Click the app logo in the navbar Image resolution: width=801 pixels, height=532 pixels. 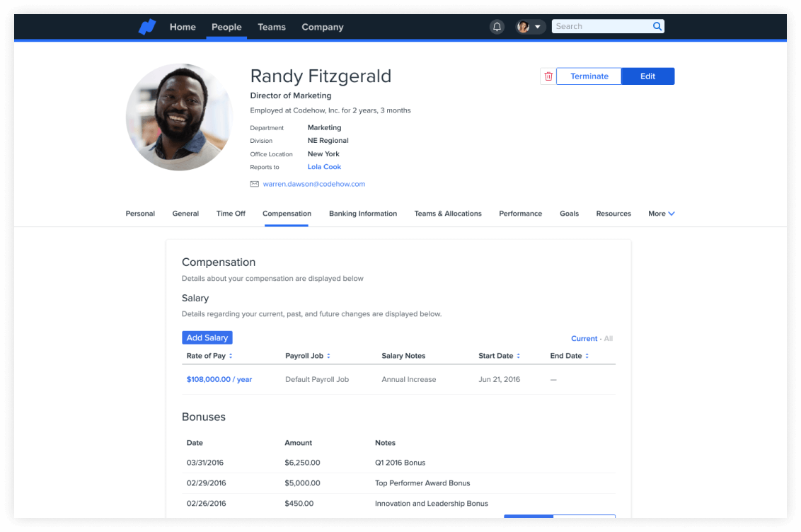click(x=146, y=27)
